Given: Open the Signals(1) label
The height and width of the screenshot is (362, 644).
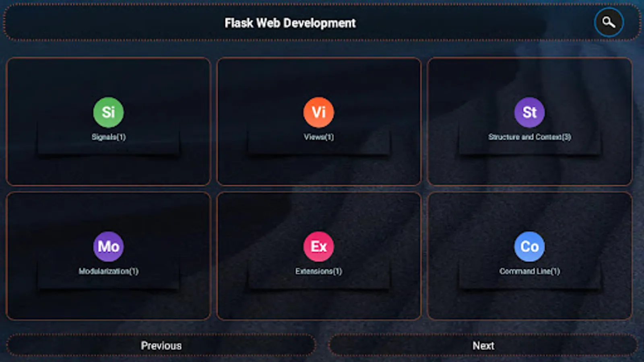Looking at the screenshot, I should coord(109,137).
